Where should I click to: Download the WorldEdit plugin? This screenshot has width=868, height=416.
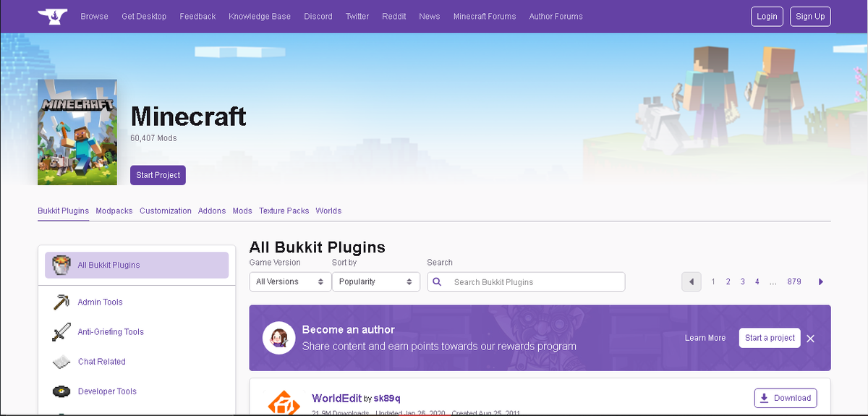786,398
